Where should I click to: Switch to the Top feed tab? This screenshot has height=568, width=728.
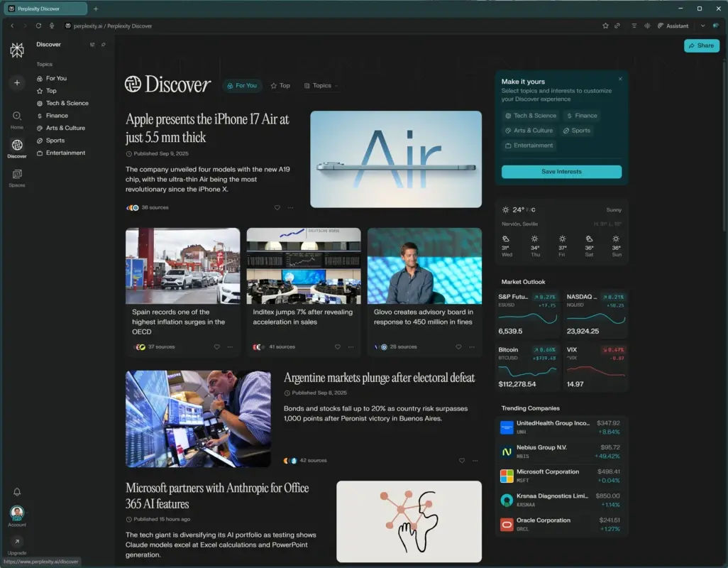[280, 85]
